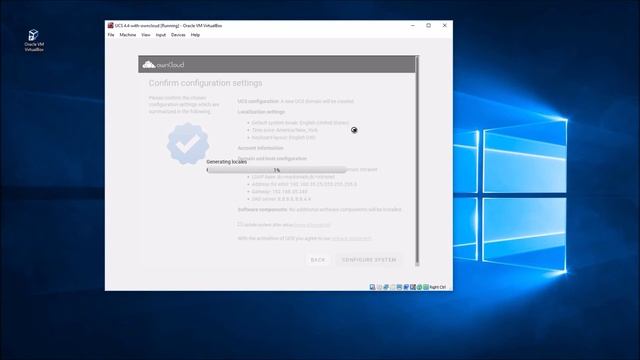Click the 'Localization settings' heading
The height and width of the screenshot is (360, 640).
(x=261, y=112)
